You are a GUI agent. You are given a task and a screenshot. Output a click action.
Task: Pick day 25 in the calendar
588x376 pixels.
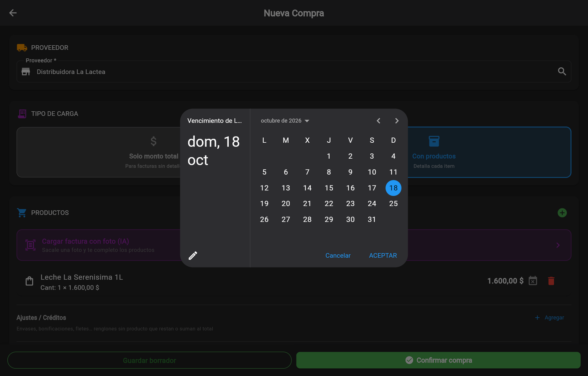coord(393,203)
